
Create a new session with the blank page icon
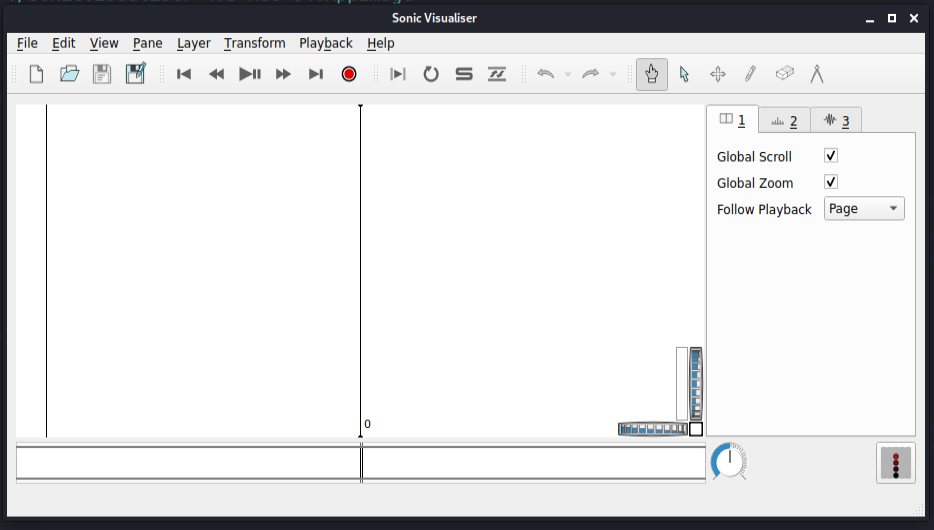(36, 74)
